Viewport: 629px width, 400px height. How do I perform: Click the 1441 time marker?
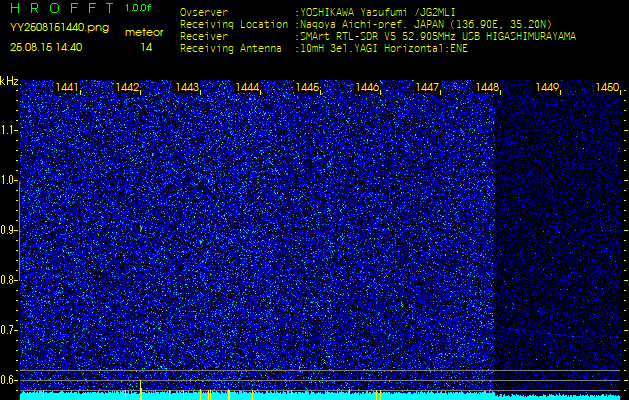[67, 87]
